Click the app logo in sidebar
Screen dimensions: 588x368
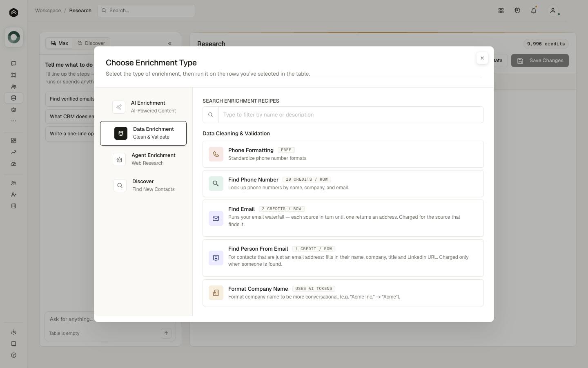coord(13,13)
